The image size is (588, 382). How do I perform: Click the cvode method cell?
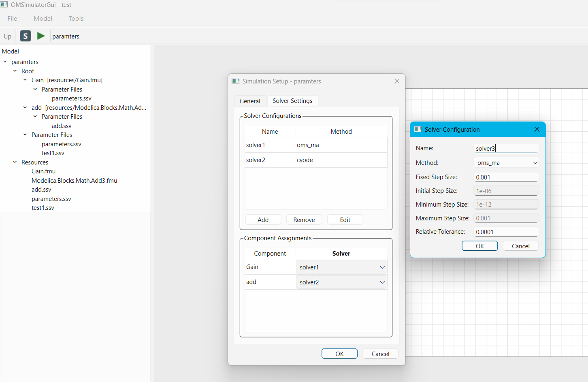pyautogui.click(x=341, y=160)
